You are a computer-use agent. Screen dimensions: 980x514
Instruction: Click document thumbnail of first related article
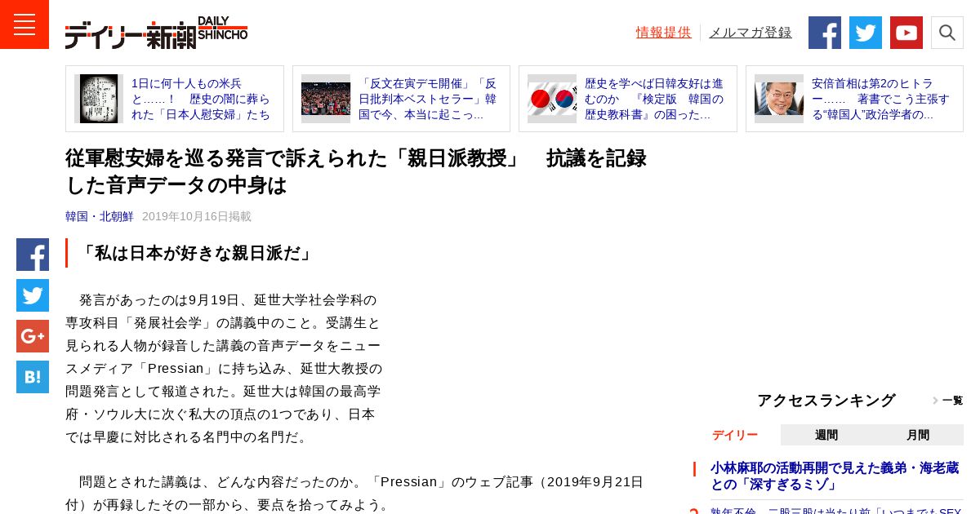(x=99, y=99)
